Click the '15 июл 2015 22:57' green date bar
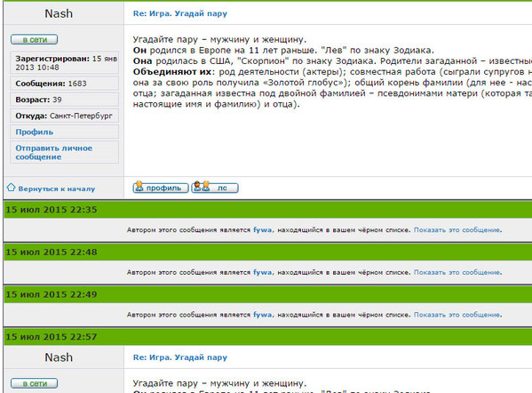Image resolution: width=532 pixels, height=393 pixels. (267, 337)
